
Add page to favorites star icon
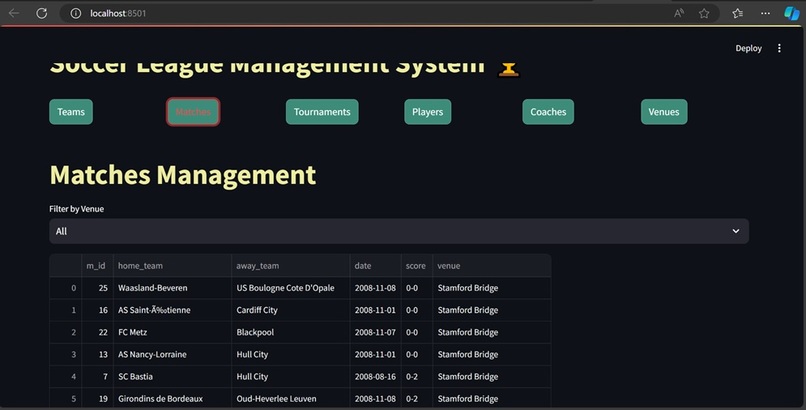pos(704,13)
